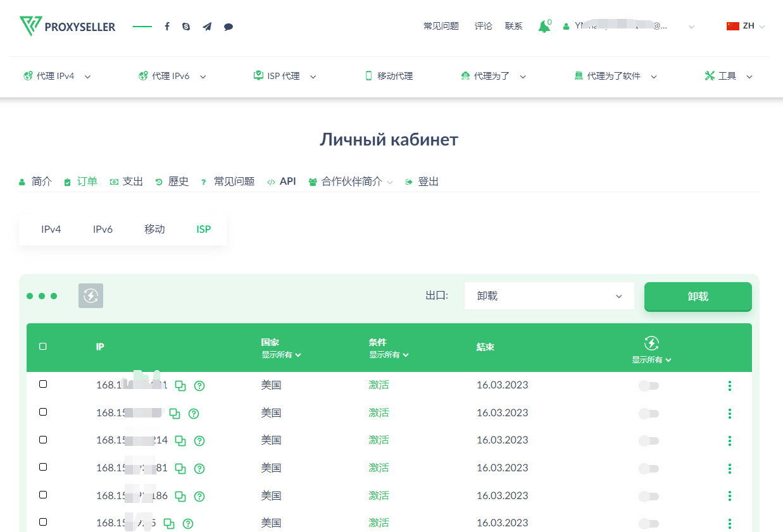
Task: Click the Facebook icon in the header
Action: pos(167,27)
